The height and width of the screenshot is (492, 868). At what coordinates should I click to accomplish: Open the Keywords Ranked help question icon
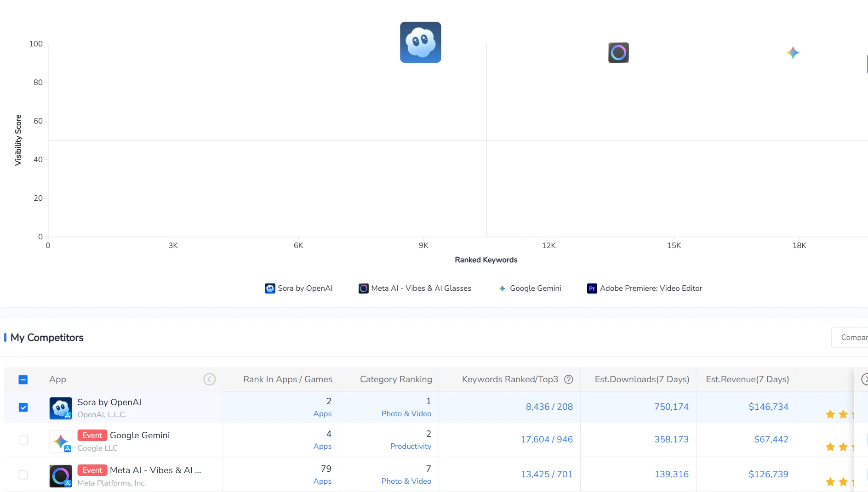coord(569,379)
